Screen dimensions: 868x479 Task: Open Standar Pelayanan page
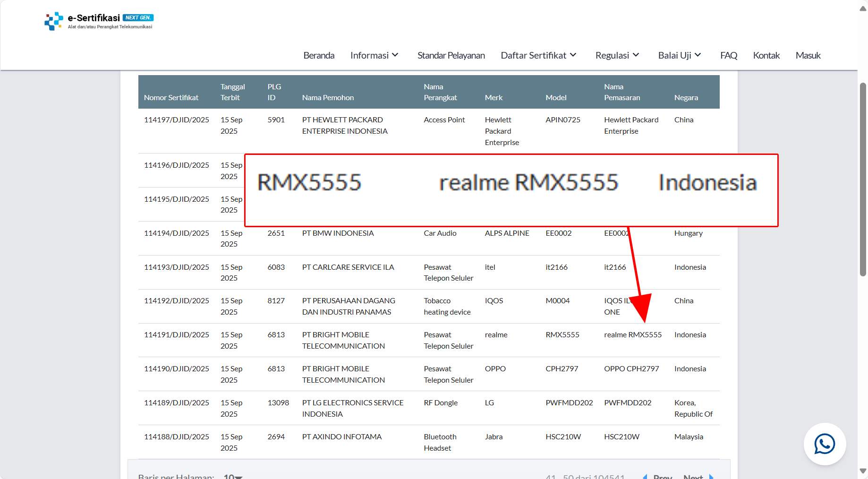coord(451,55)
